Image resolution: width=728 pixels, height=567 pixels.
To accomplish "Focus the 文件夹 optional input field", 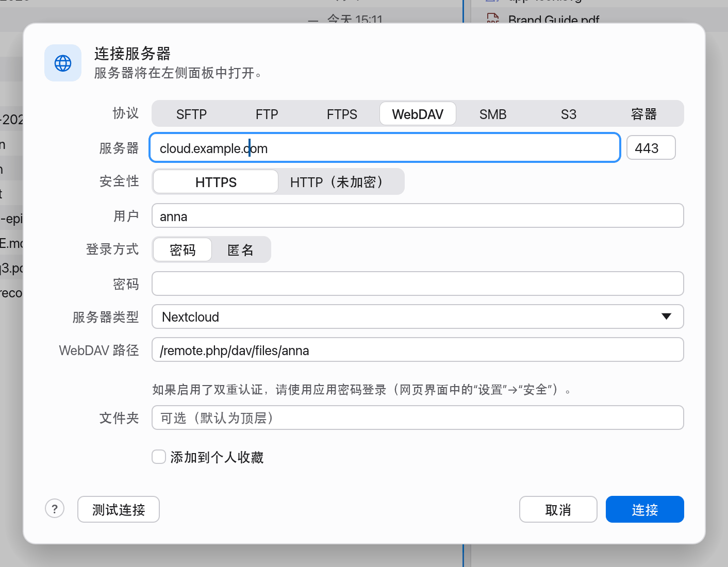I will point(418,418).
